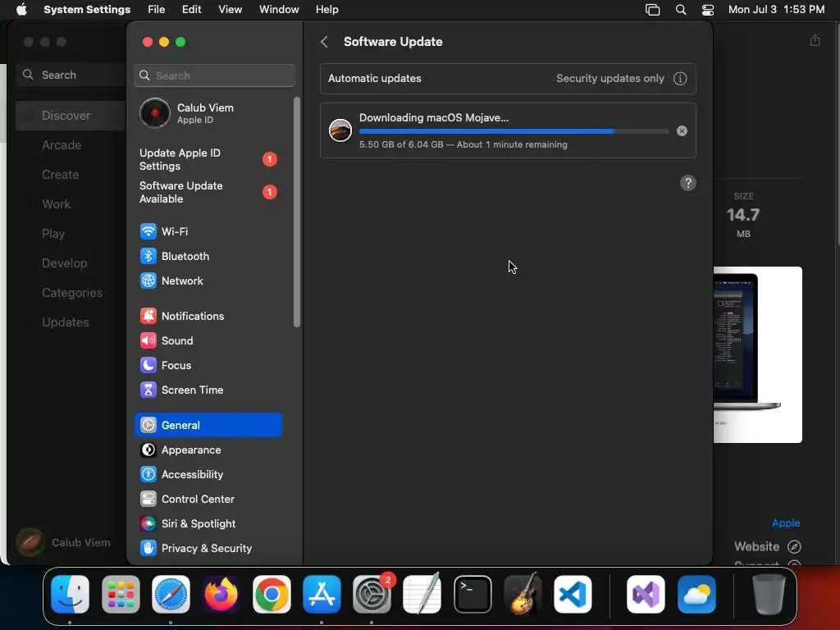The height and width of the screenshot is (630, 840).
Task: Open TextEdit from the Dock
Action: (x=422, y=594)
